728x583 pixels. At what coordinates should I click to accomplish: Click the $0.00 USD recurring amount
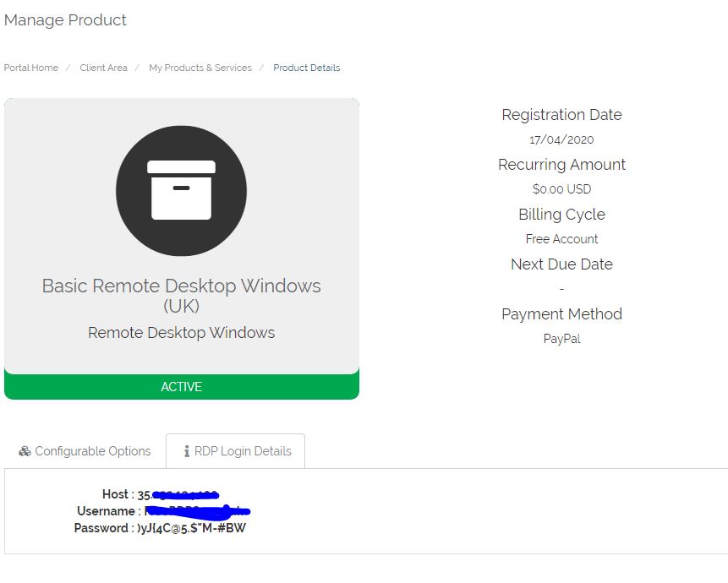click(x=561, y=189)
